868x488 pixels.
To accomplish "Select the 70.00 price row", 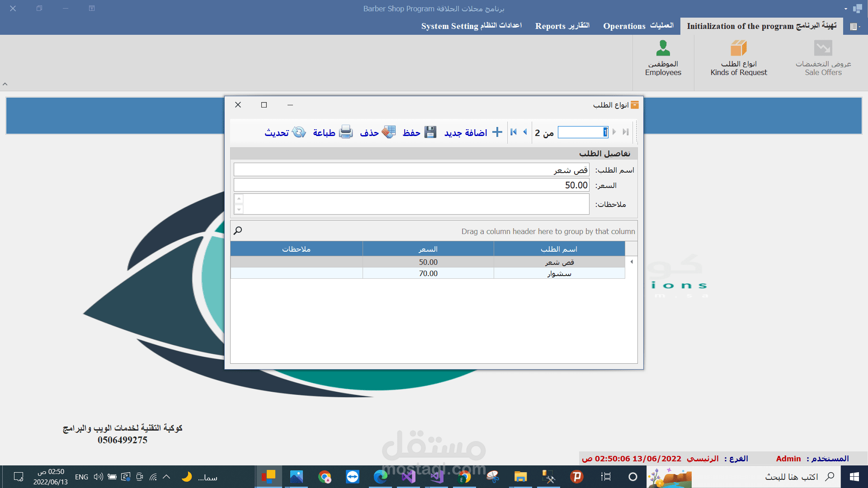I will tap(428, 273).
